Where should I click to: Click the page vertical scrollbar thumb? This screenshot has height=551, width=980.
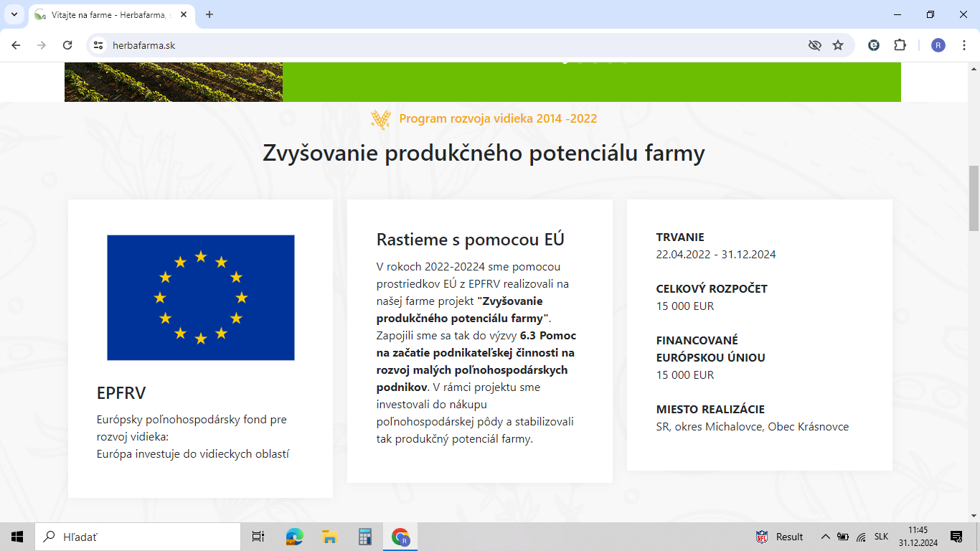(974, 198)
